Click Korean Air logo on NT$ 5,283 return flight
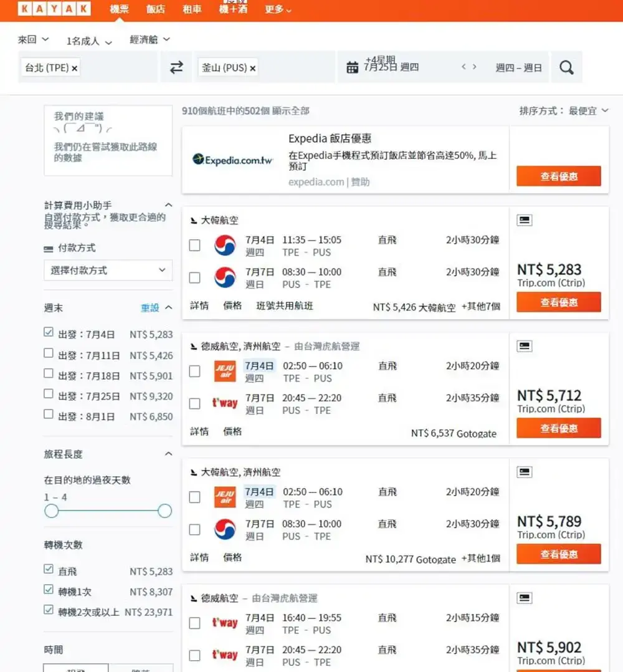 tap(225, 277)
